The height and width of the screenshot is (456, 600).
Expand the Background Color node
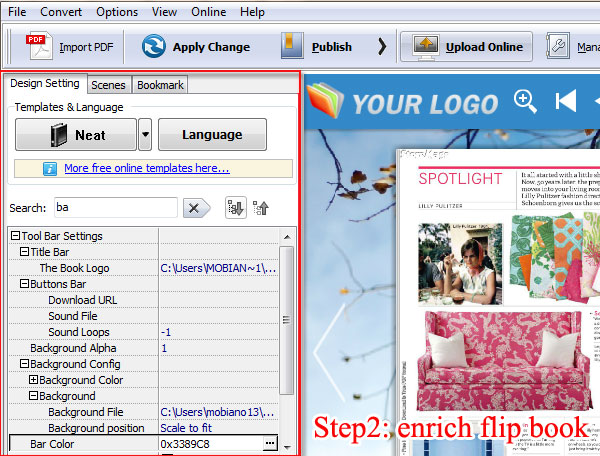click(x=34, y=380)
